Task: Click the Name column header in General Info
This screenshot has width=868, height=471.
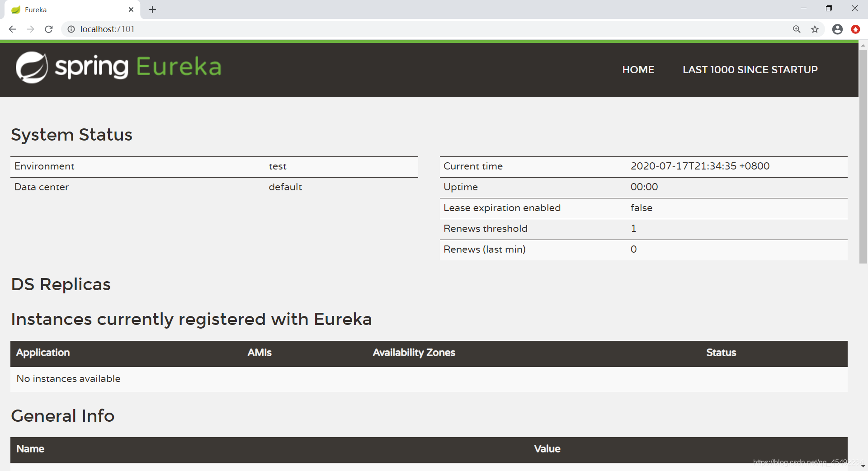Action: pos(30,449)
